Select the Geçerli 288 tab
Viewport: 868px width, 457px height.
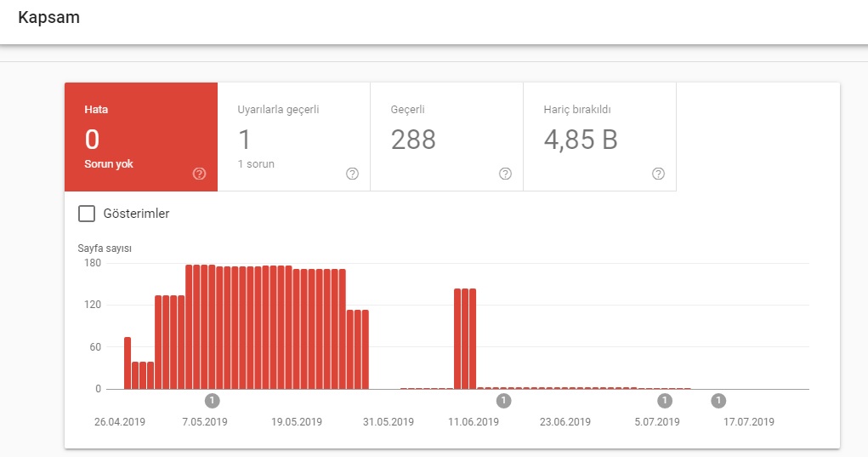tap(446, 137)
